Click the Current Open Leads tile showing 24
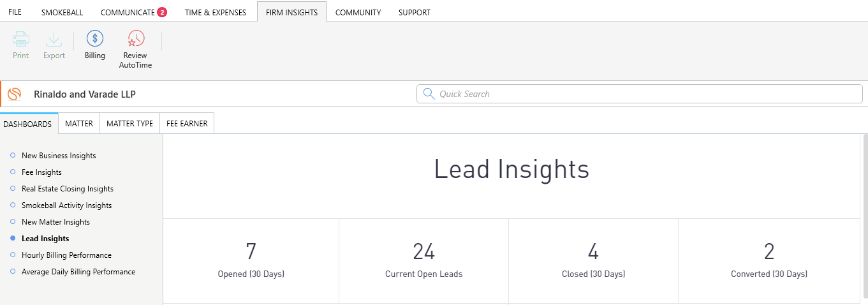Image resolution: width=868 pixels, height=305 pixels. [x=423, y=261]
